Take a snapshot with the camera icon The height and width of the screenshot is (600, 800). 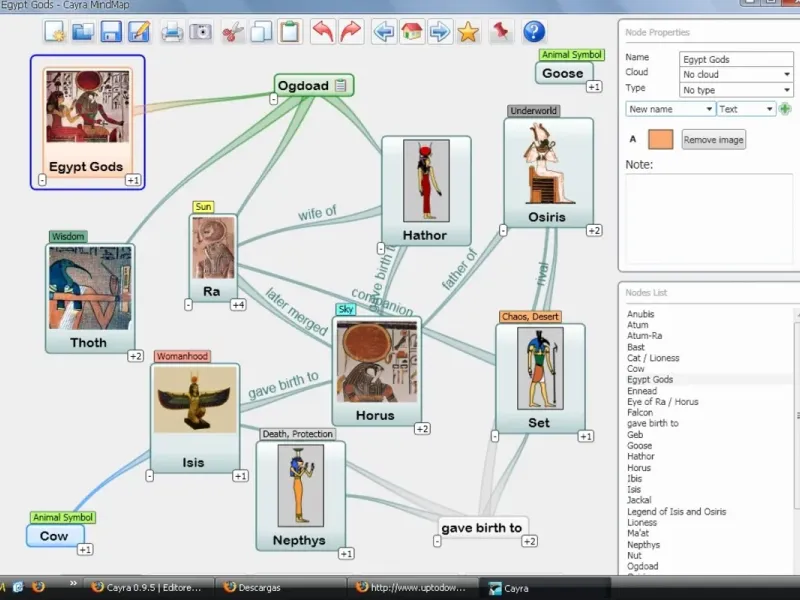201,32
